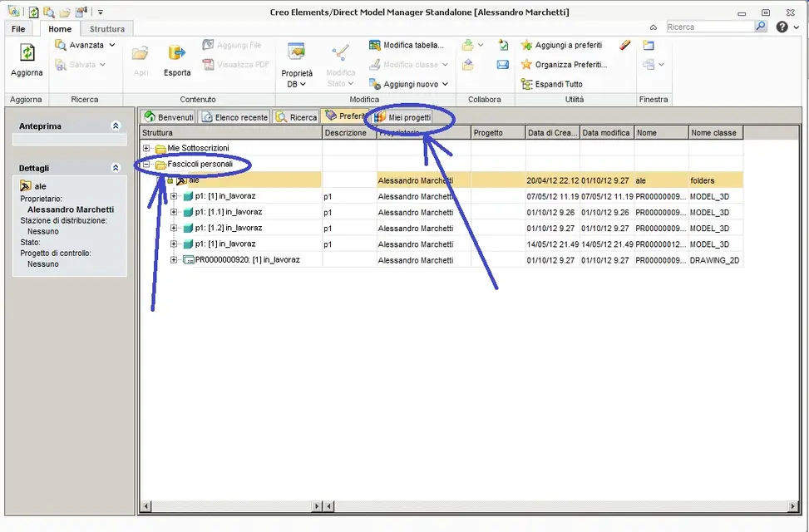The width and height of the screenshot is (809, 532).
Task: Click the envelope mail icon in Collabora
Action: [x=502, y=65]
